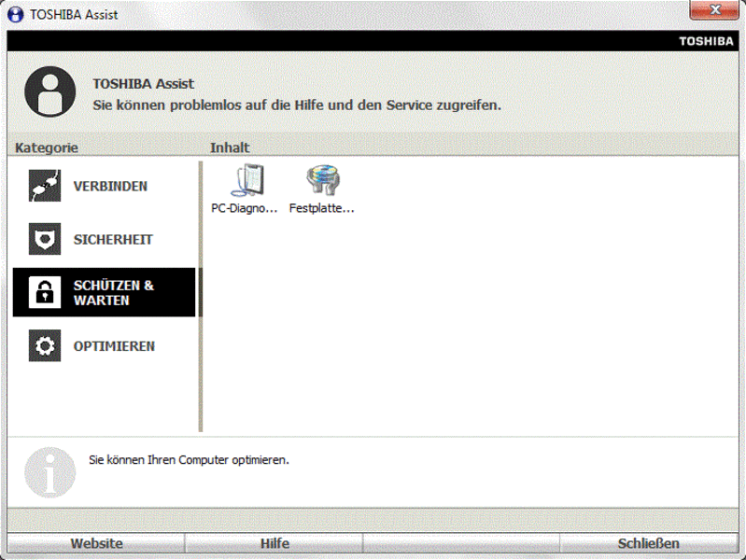746x560 pixels.
Task: Click the Schließen button
Action: tap(649, 543)
